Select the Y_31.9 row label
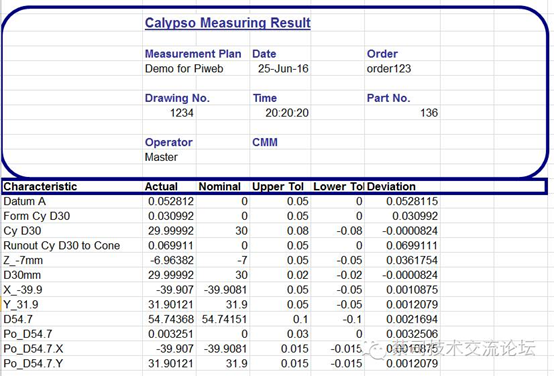Viewport: 554px width, 376px height. tap(20, 304)
